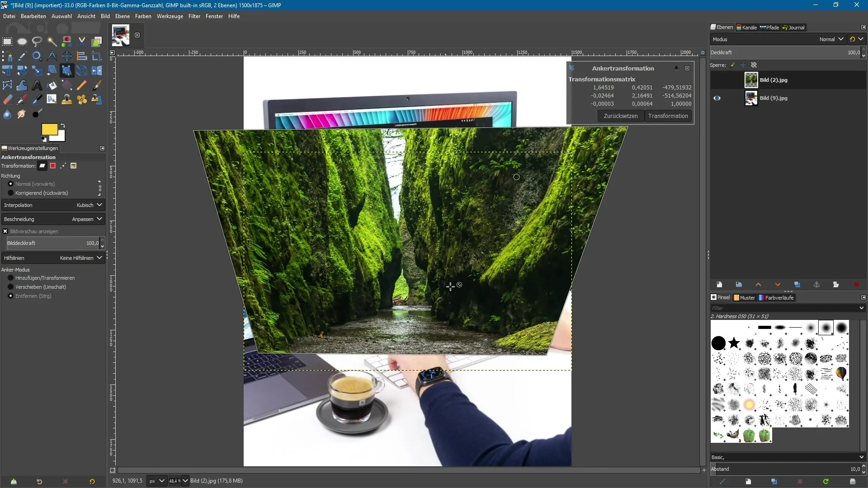Toggle visibility of Bild (9).jpg layer

[x=717, y=98]
